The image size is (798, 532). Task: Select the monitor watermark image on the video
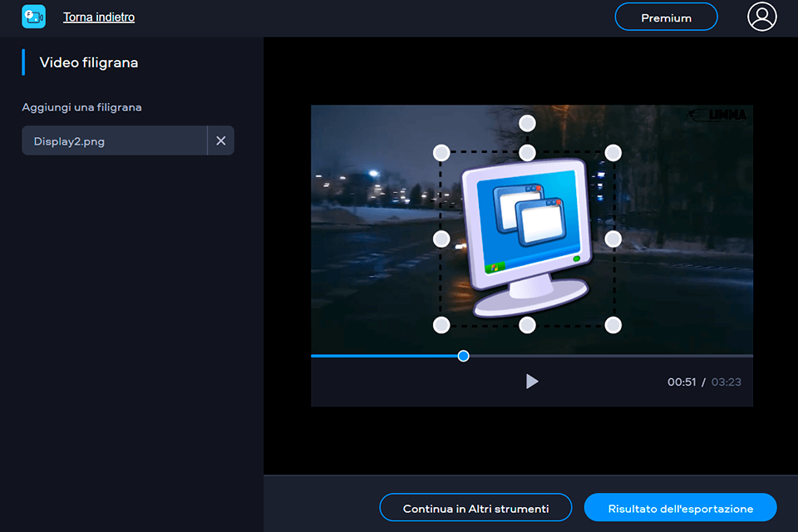click(x=527, y=233)
